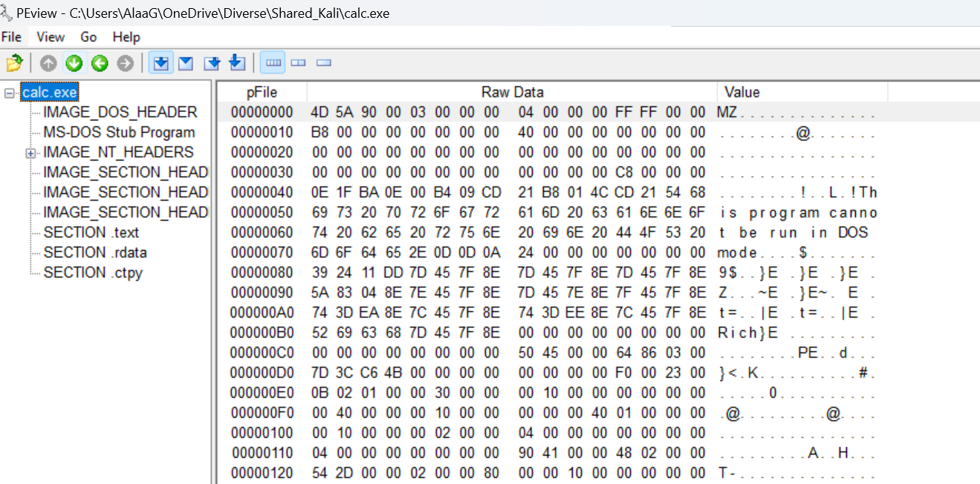The height and width of the screenshot is (484, 980).
Task: Collapse the calc.exe root tree node
Action: pyautogui.click(x=9, y=93)
